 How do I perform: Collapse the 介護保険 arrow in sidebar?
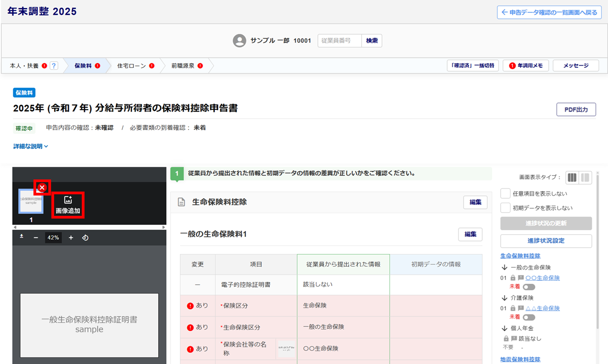point(504,298)
